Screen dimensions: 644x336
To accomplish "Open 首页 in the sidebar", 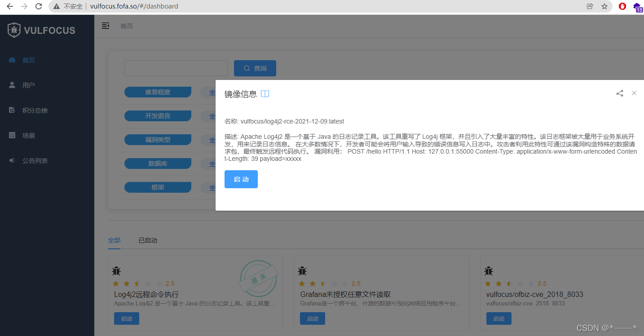I will click(47, 60).
